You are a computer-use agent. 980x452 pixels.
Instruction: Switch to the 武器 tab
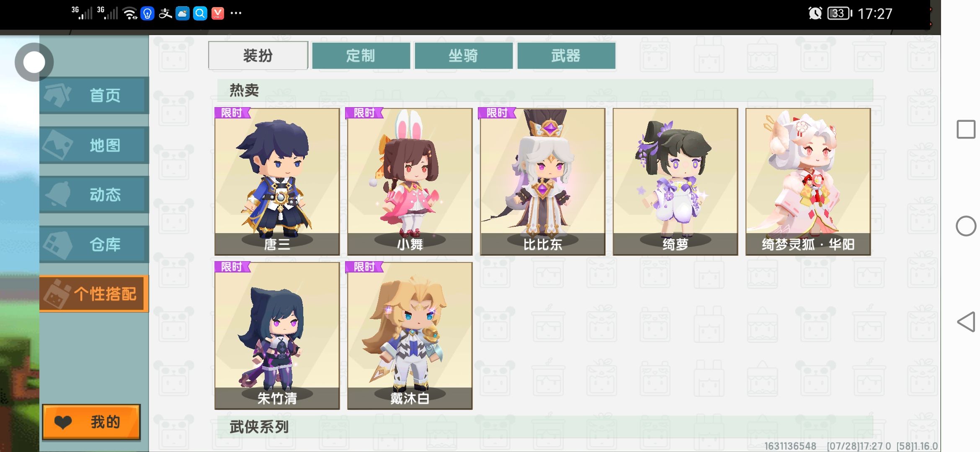[x=566, y=55]
